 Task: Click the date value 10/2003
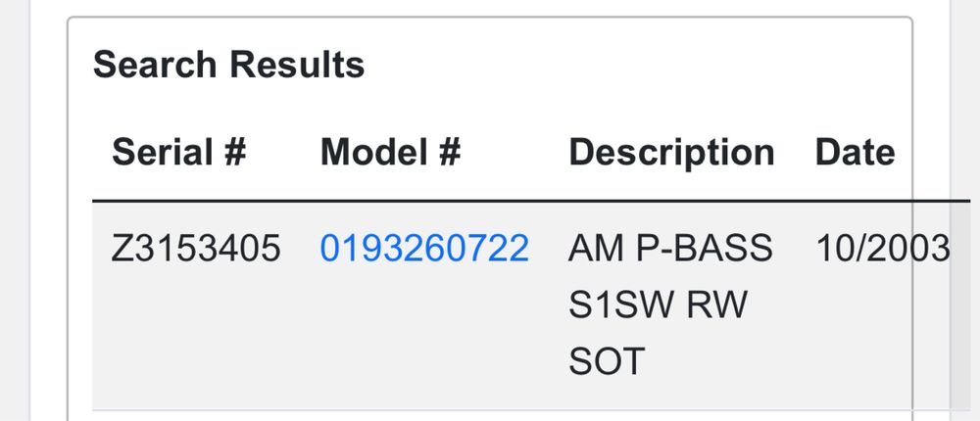click(x=882, y=249)
